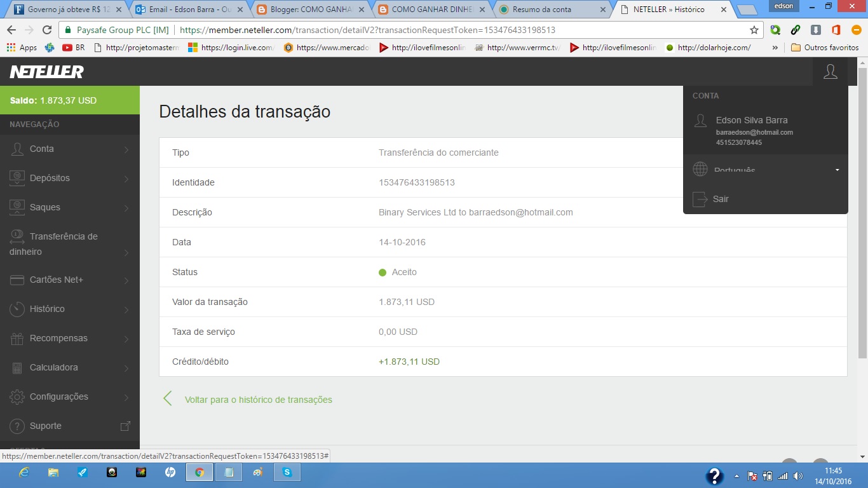Toggle the user account profile icon in header

830,71
